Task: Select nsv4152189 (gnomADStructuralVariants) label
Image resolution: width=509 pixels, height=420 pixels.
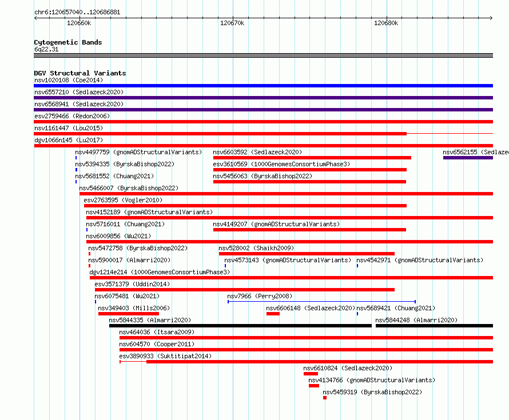Action: coord(149,212)
